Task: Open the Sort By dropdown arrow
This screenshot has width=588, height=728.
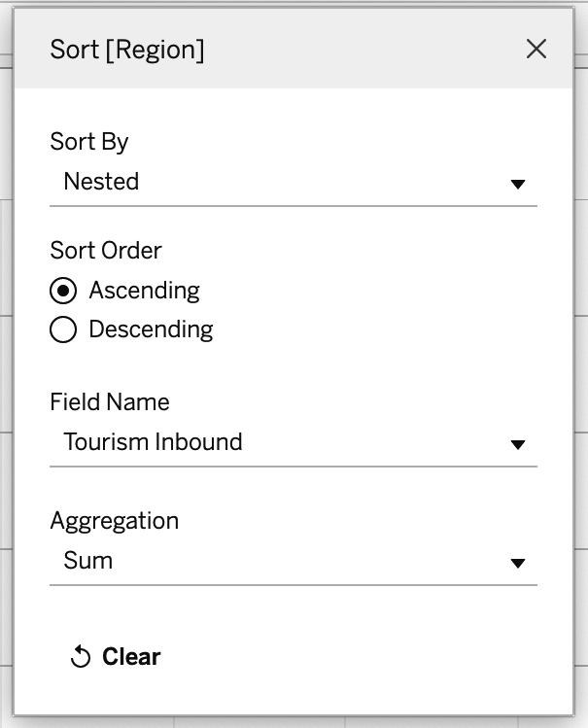Action: pos(517,185)
